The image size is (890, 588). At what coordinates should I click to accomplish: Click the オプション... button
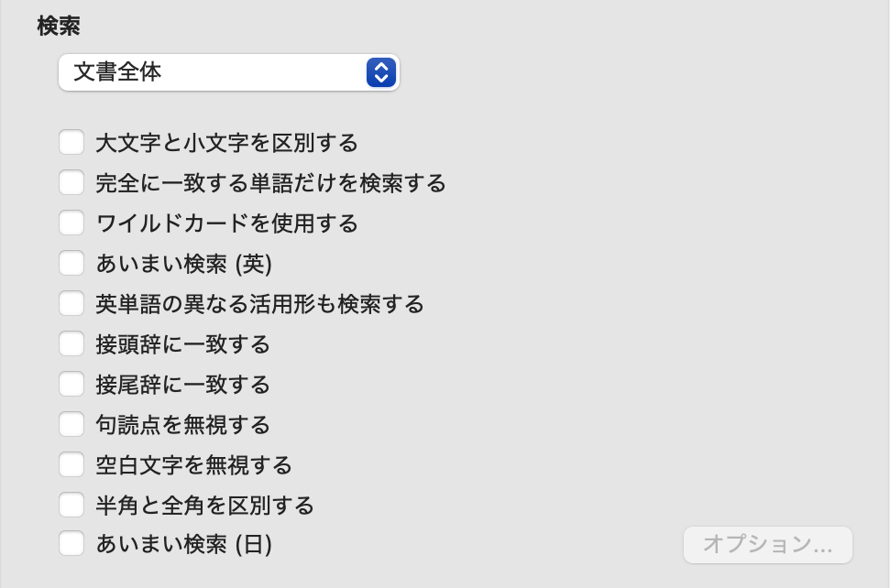pyautogui.click(x=767, y=544)
